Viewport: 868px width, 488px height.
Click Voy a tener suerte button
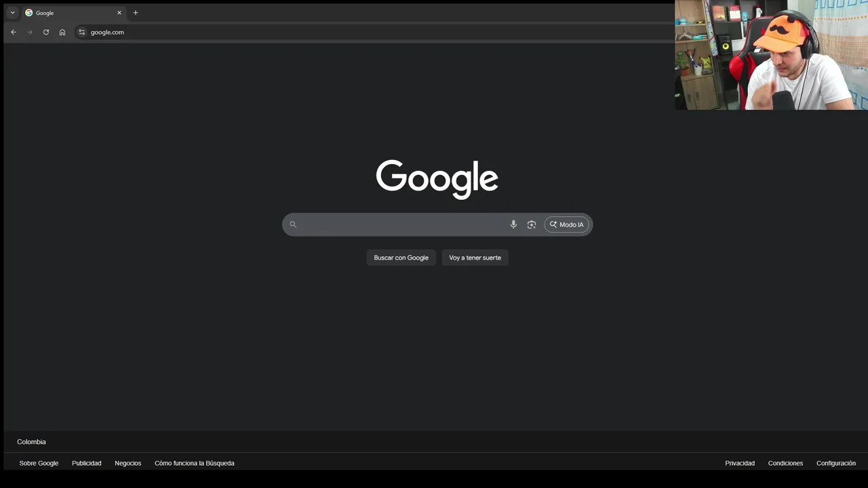point(475,258)
